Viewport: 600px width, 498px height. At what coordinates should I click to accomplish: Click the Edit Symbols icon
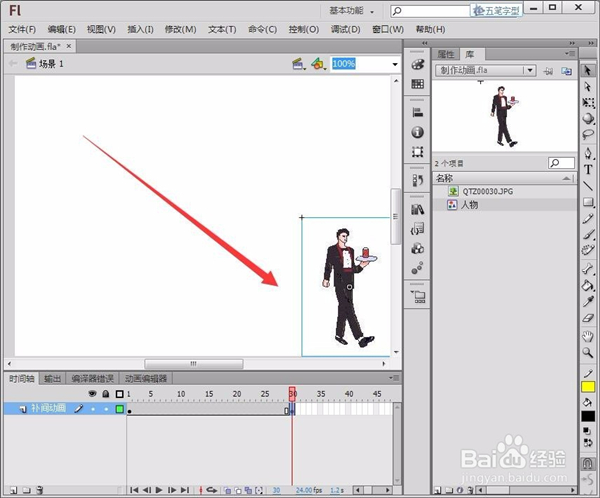[318, 64]
